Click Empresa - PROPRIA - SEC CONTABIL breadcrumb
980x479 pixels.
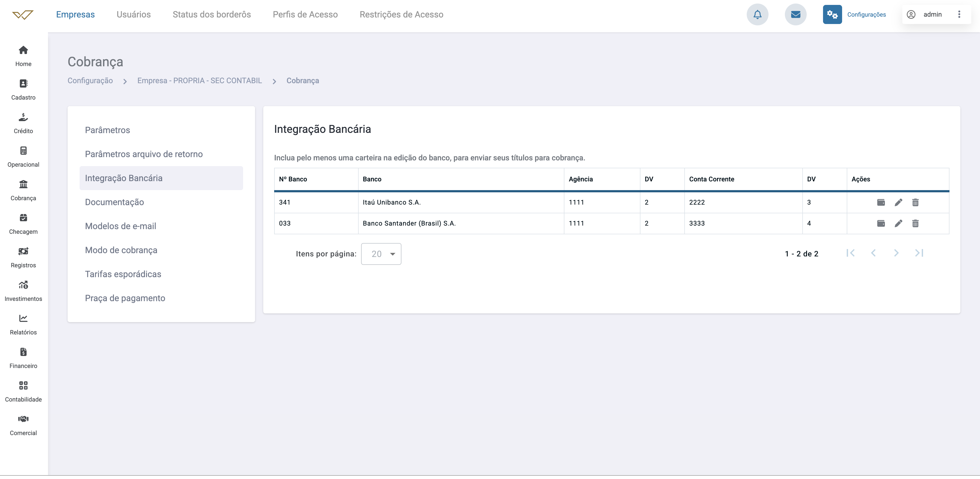pos(199,81)
